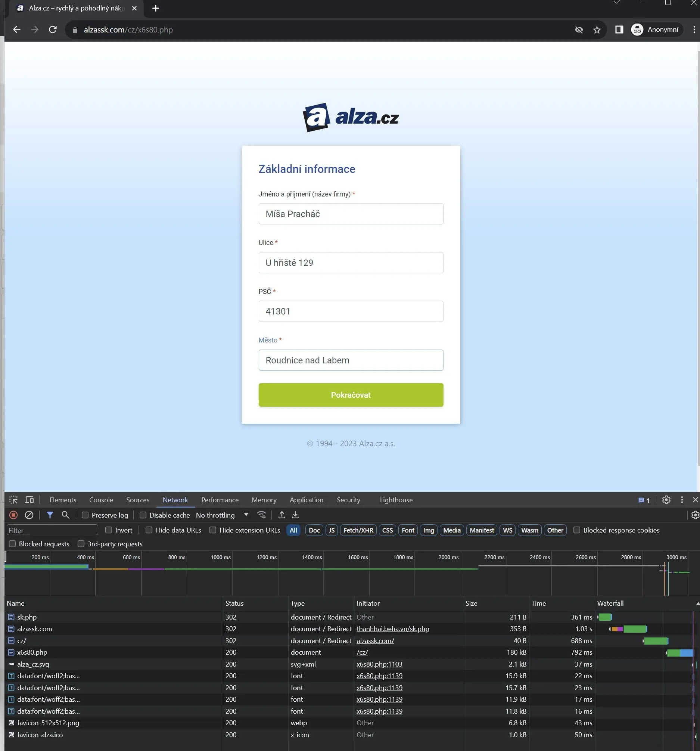
Task: Close the Alza.cz browser tab
Action: (134, 8)
